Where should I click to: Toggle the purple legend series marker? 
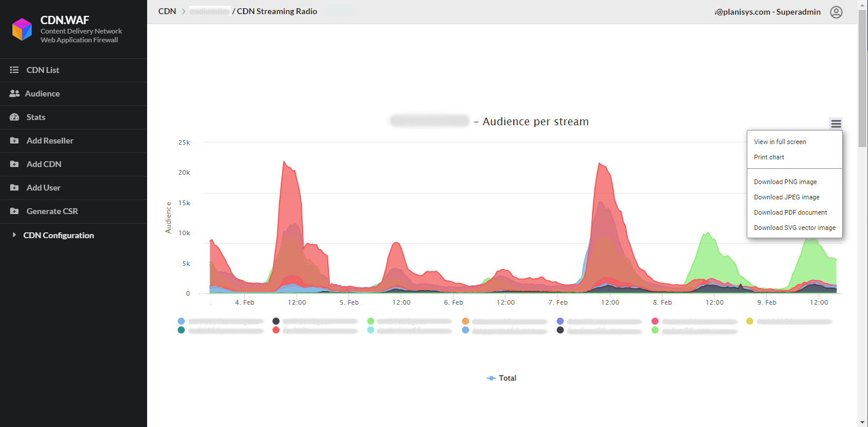[560, 321]
